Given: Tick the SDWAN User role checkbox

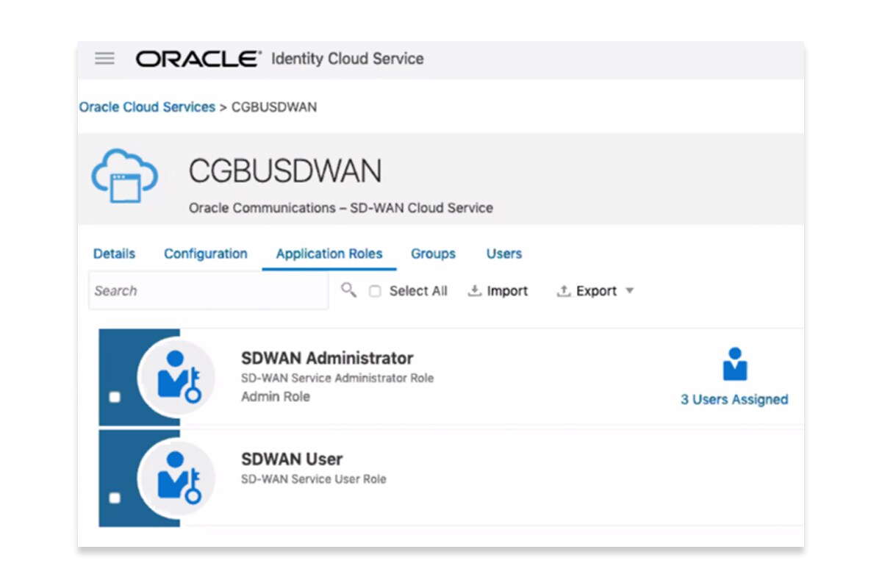Looking at the screenshot, I should [x=115, y=498].
